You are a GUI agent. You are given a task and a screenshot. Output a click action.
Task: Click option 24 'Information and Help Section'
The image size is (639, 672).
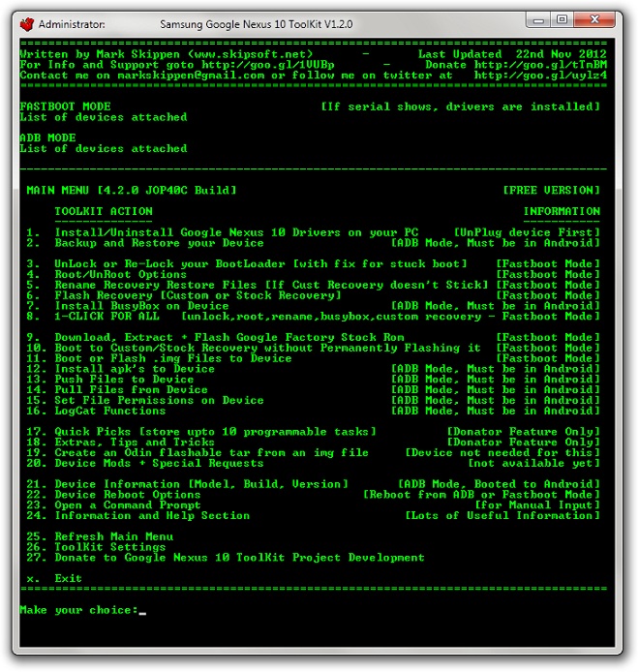pyautogui.click(x=138, y=516)
